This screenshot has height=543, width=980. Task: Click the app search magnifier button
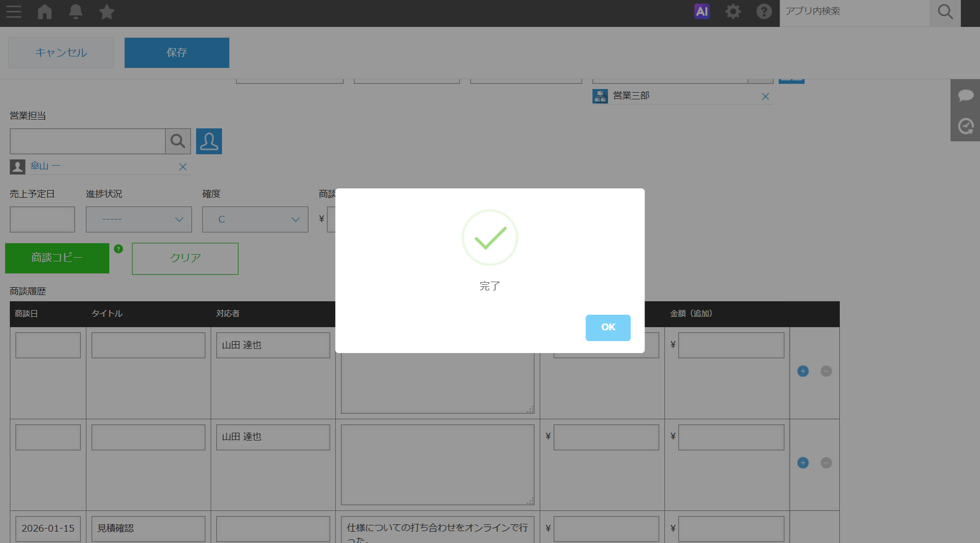945,12
